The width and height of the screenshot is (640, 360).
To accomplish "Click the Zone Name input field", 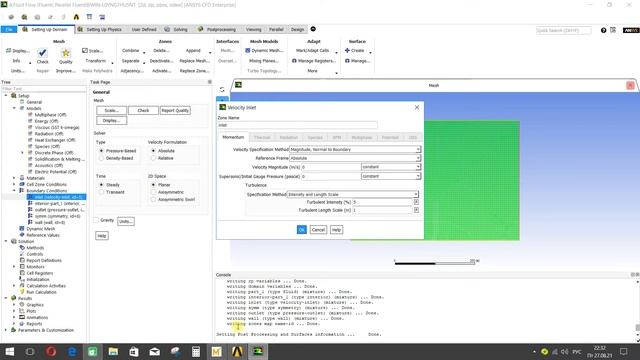I will coord(298,125).
